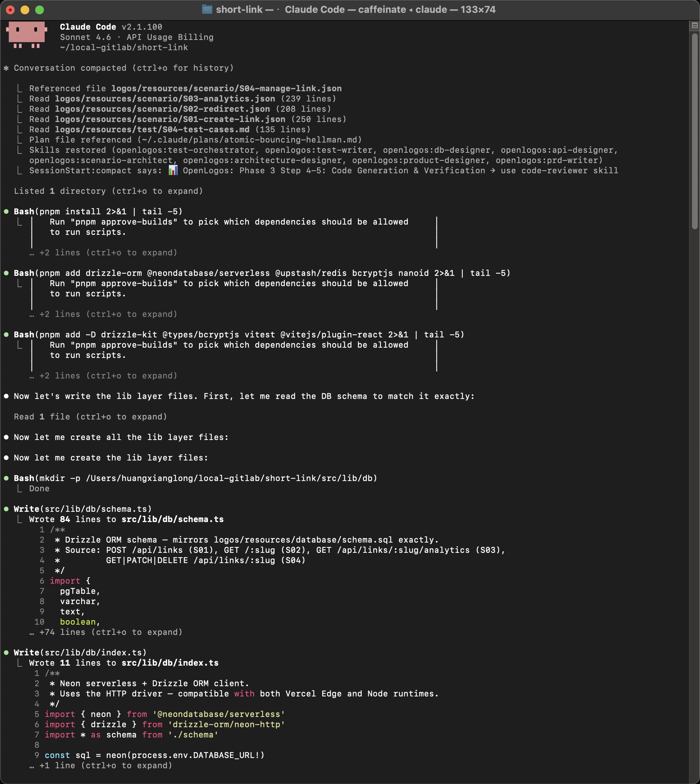This screenshot has width=700, height=784.
Task: Expand the Listed 1 directory entry
Action: pyautogui.click(x=108, y=191)
